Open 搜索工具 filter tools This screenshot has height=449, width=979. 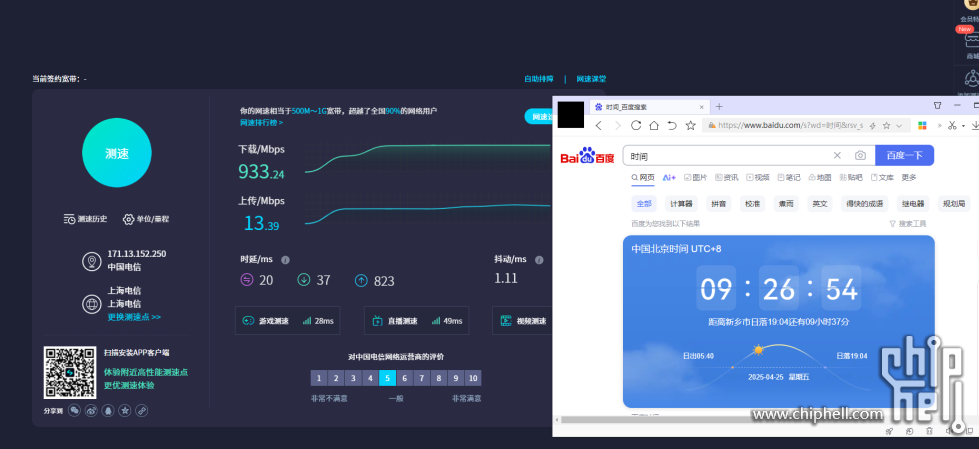click(x=908, y=224)
